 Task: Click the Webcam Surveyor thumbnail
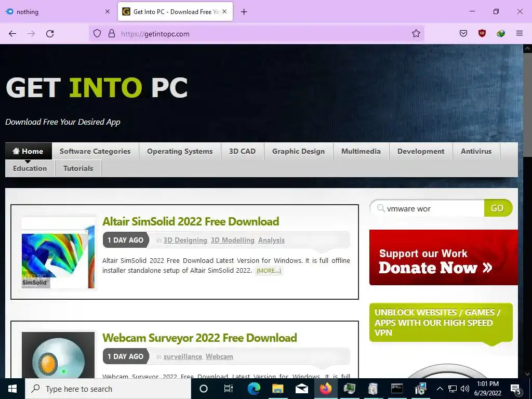58,355
